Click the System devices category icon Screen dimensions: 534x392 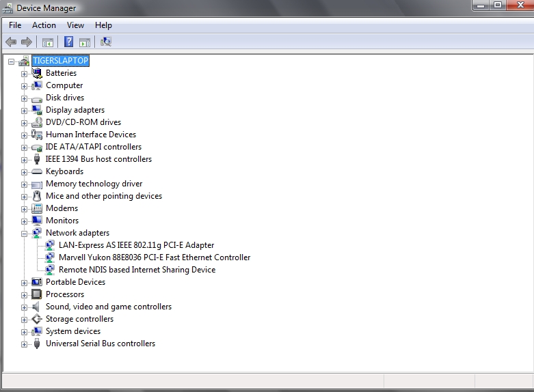coord(37,331)
